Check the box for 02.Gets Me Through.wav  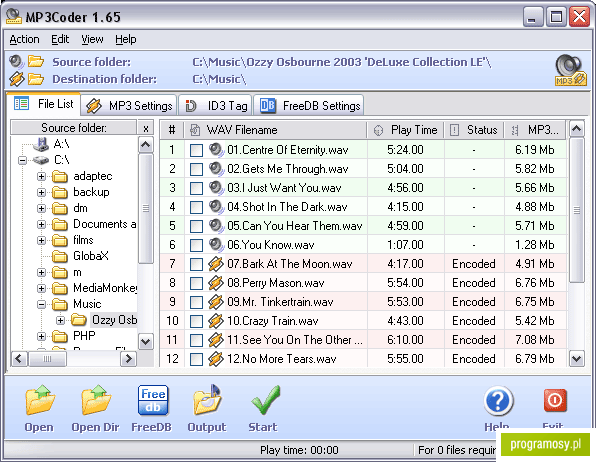point(196,169)
